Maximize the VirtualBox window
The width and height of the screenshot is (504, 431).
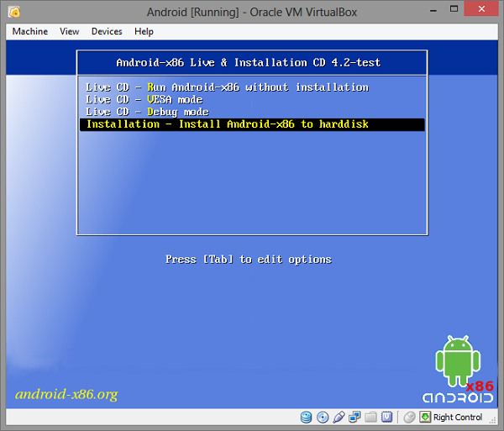(x=454, y=9)
